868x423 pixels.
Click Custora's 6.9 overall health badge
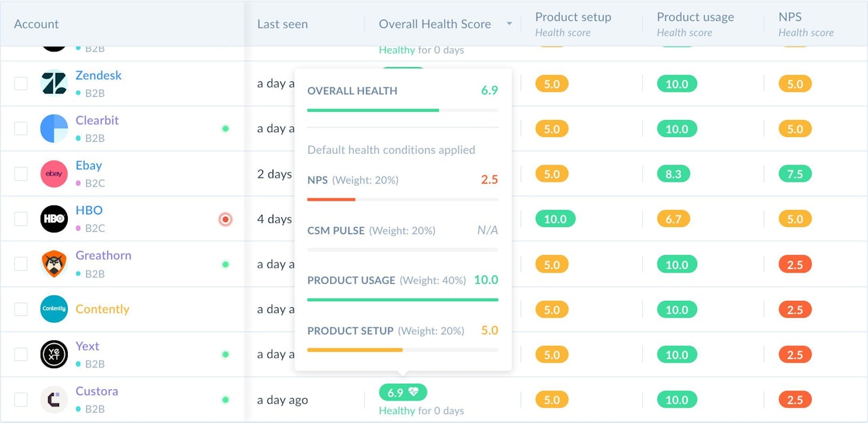(x=403, y=392)
